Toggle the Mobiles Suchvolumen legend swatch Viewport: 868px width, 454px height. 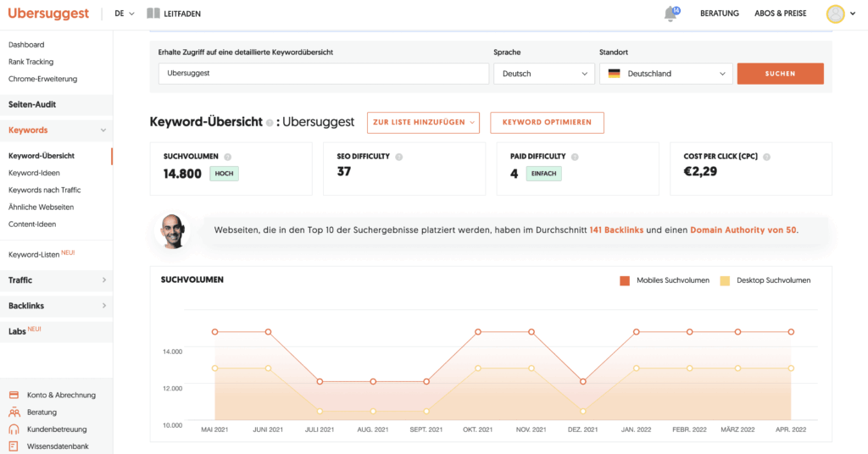625,281
